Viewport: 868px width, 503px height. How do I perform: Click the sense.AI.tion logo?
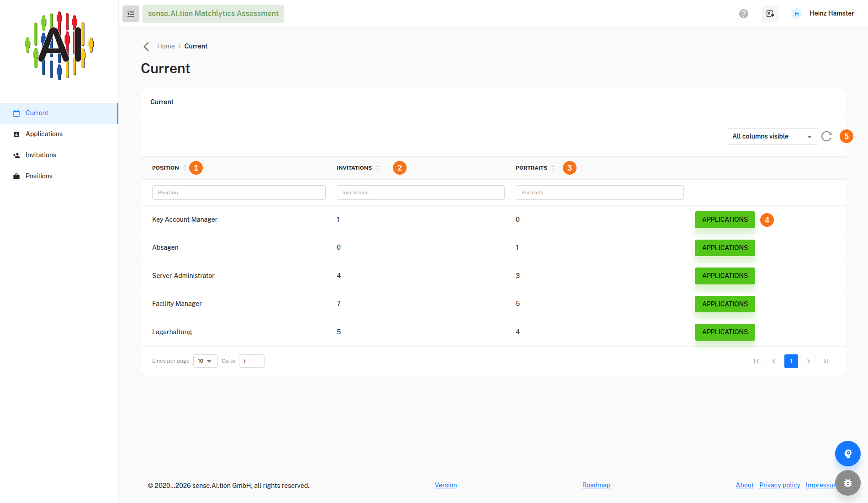(59, 46)
